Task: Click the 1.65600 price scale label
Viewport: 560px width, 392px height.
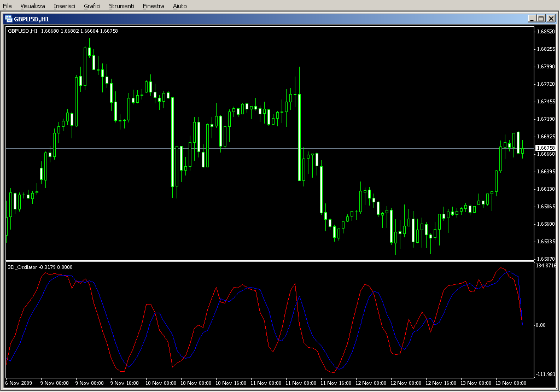Action: point(546,224)
